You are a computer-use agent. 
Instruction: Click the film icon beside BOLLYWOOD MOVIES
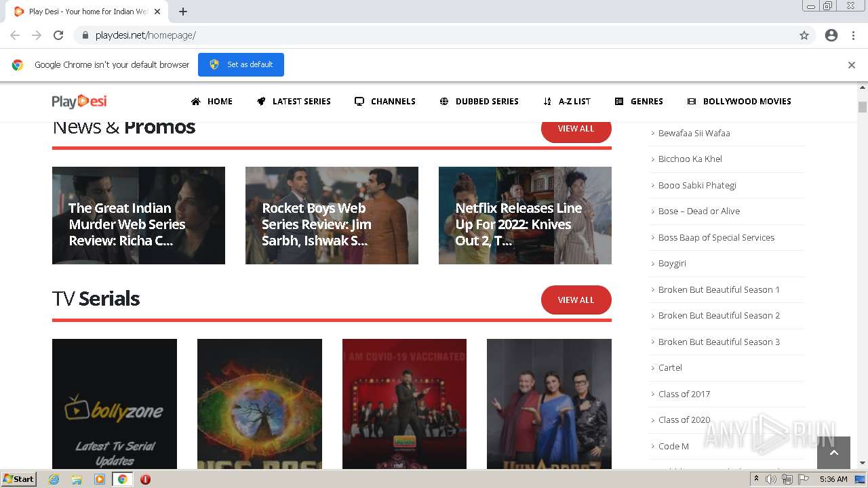coord(692,102)
